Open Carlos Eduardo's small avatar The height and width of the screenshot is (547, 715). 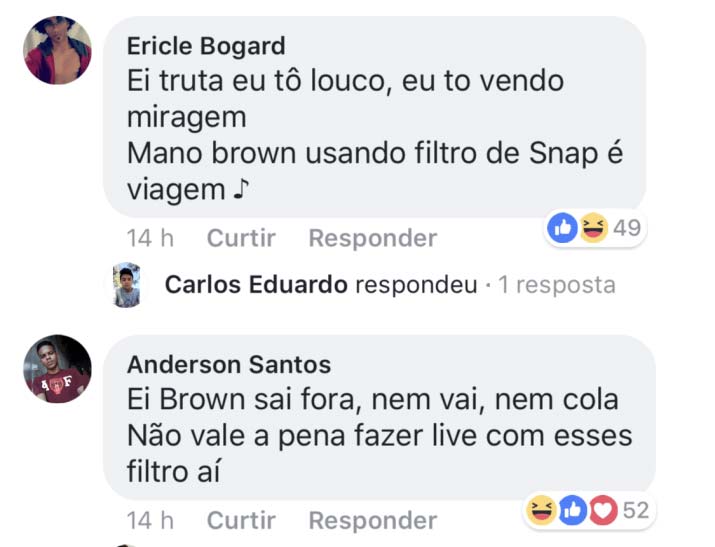point(126,285)
